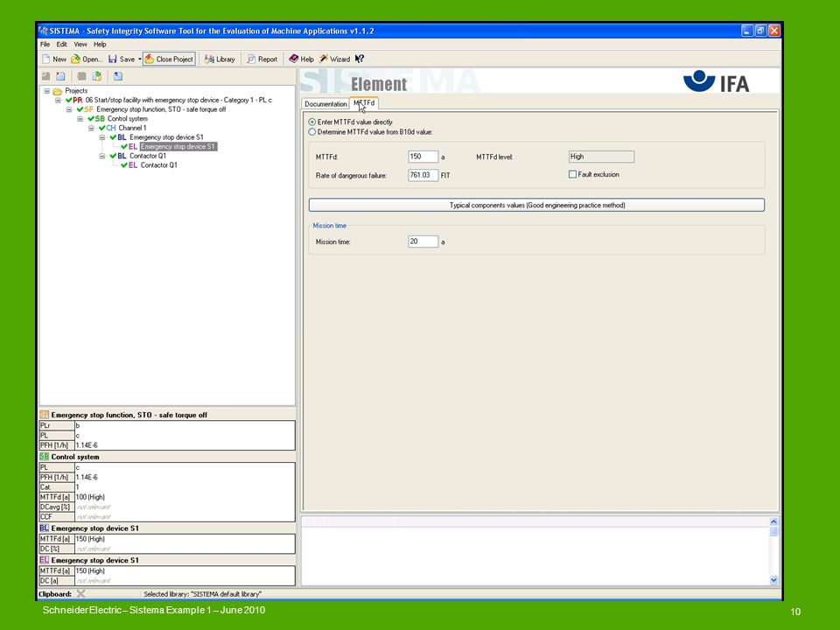Click the MTTFd level High field
Screen dimensions: 840x630
point(602,157)
